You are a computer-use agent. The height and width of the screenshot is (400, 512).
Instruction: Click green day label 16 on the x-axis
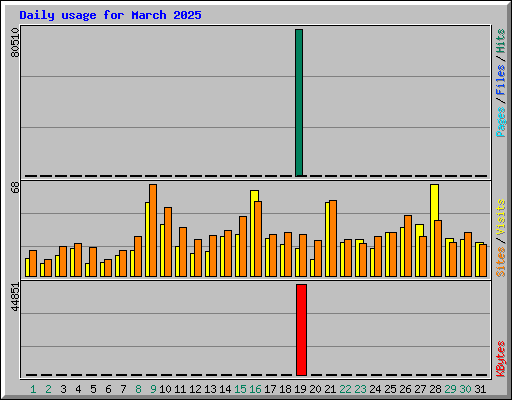point(255,389)
